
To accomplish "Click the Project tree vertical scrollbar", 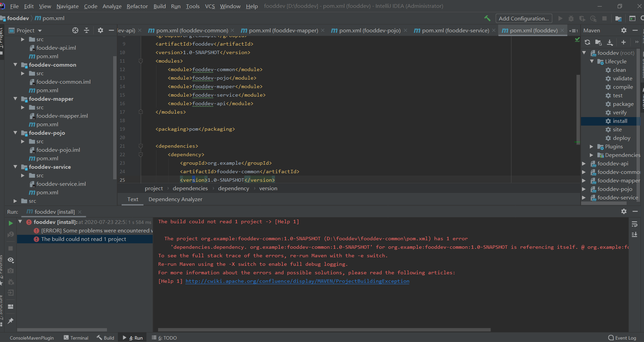I will pos(114,118).
